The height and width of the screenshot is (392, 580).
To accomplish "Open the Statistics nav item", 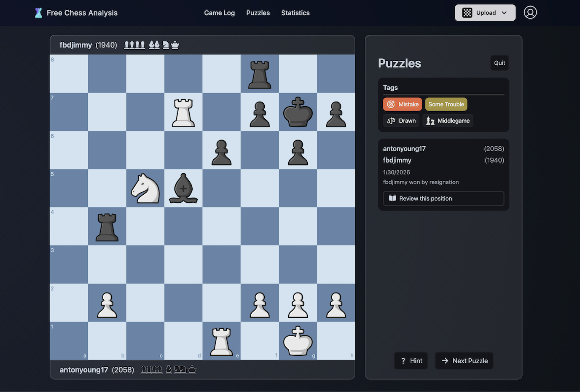I will click(x=295, y=13).
